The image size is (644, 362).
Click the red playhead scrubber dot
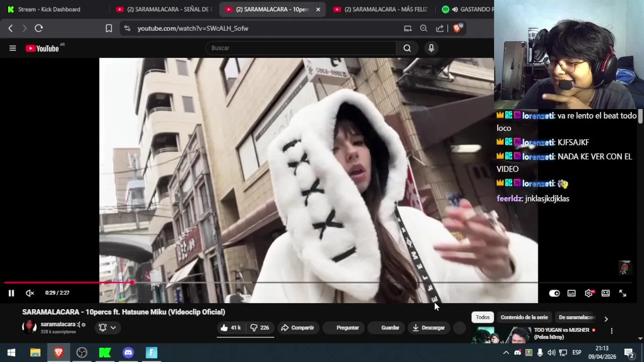pyautogui.click(x=132, y=283)
